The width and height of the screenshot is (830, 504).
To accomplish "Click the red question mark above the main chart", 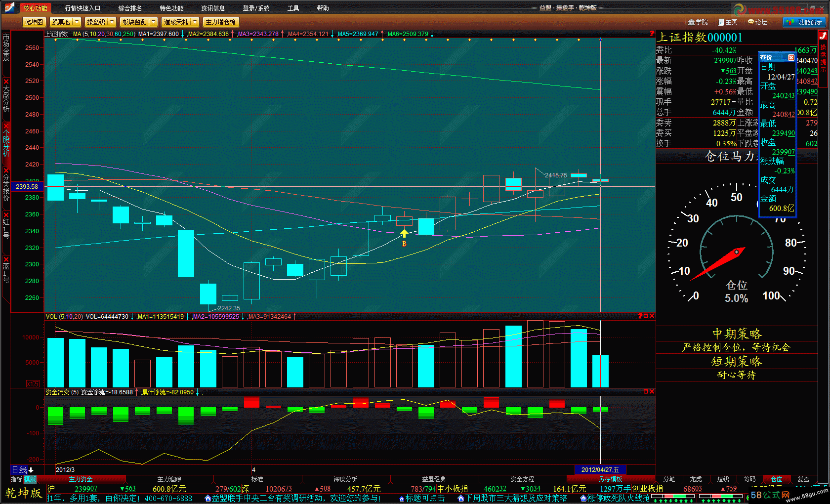I will point(652,34).
